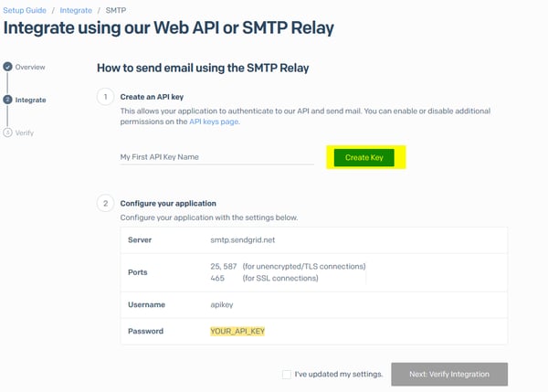Image resolution: width=548 pixels, height=392 pixels.
Task: Select the Verify step label
Action: [25, 132]
